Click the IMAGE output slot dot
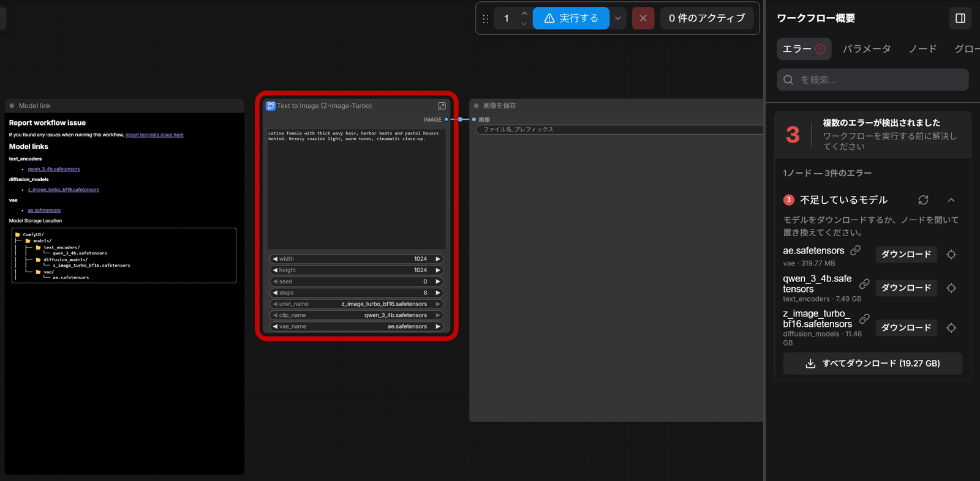Viewport: 980px width, 481px height. click(447, 119)
